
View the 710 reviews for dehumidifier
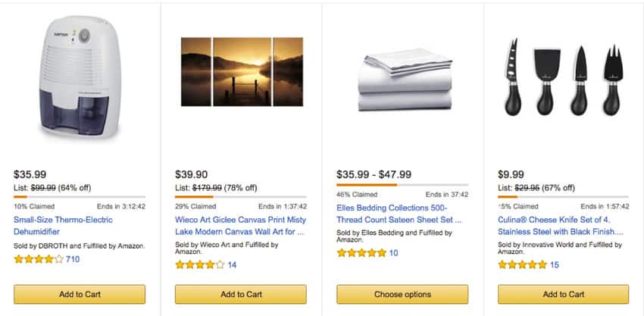coord(73,259)
